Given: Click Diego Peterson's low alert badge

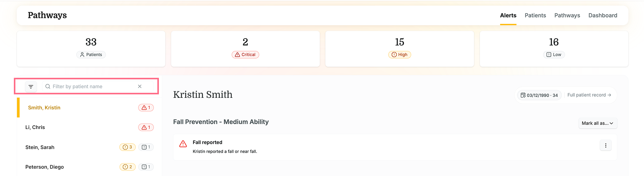Looking at the screenshot, I should [146, 167].
